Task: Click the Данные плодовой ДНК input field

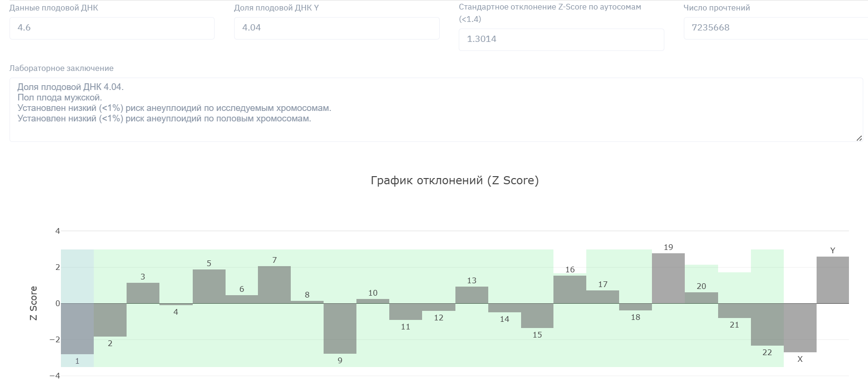Action: click(112, 28)
